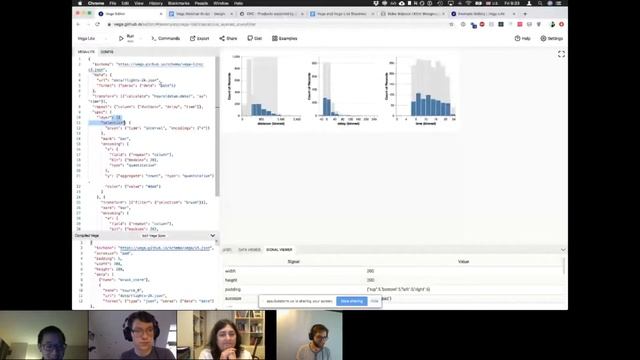This screenshot has width=640, height=360.
Task: Open the File menu
Action: pyautogui.click(x=113, y=3)
